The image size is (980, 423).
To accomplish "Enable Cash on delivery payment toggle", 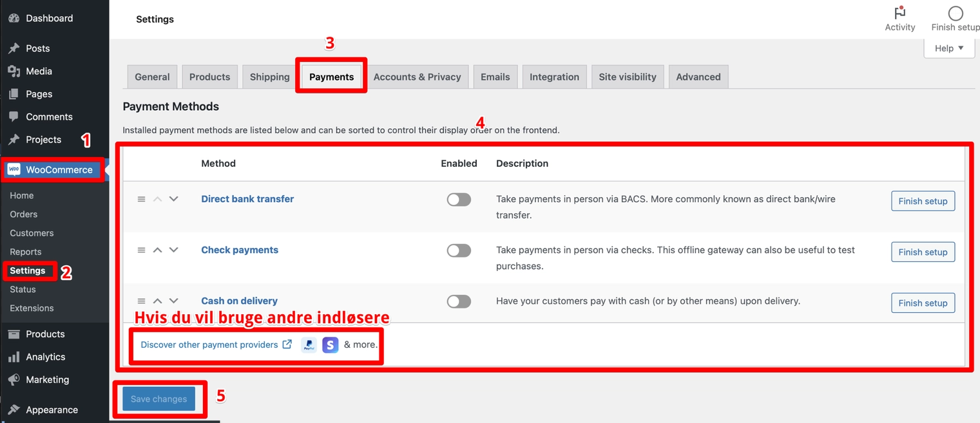I will [459, 301].
